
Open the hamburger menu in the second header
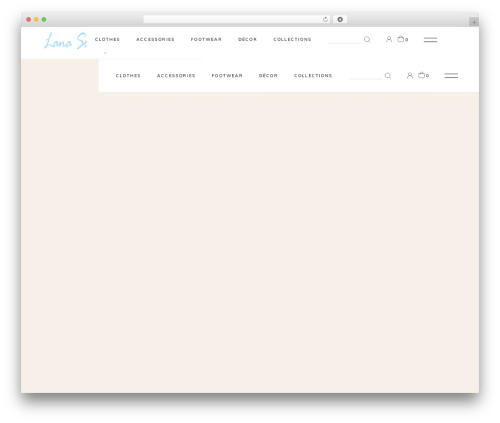pos(451,76)
